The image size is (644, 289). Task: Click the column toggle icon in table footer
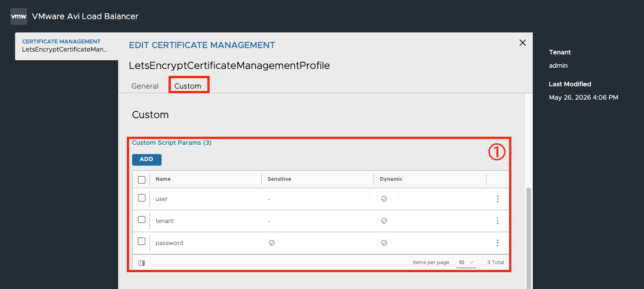142,263
